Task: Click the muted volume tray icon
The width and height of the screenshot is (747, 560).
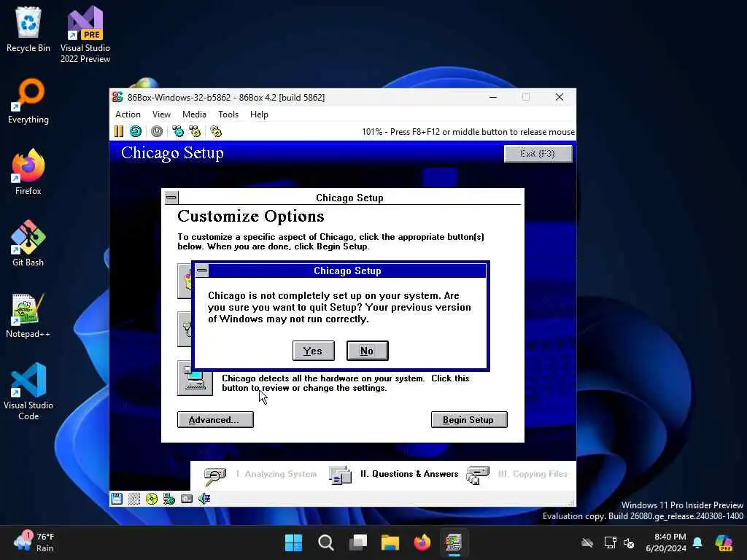Action: coord(630,542)
